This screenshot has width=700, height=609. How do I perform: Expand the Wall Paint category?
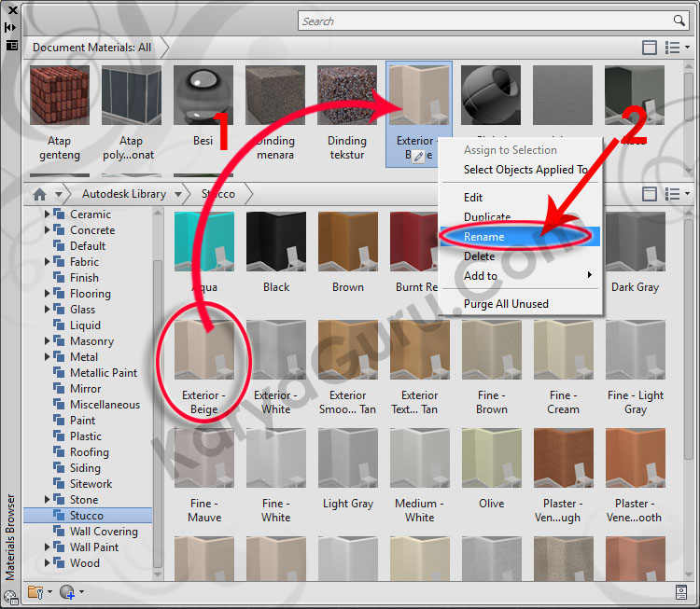click(49, 547)
